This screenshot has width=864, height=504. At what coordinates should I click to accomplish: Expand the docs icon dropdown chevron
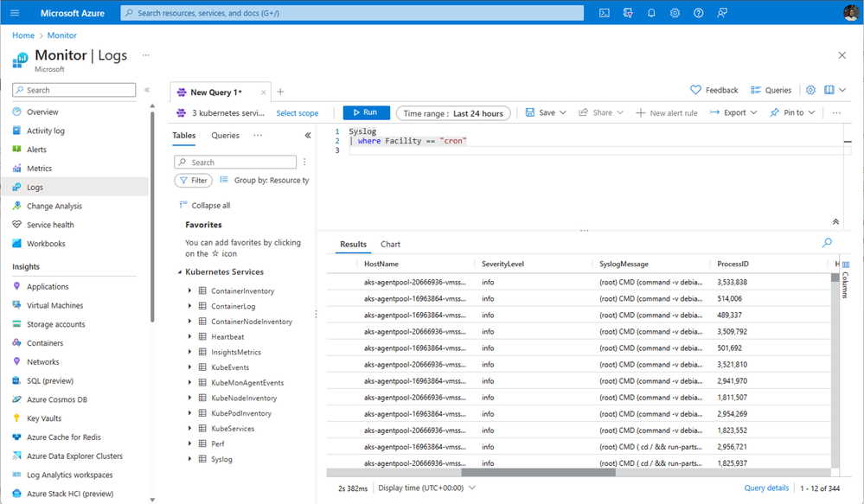pos(842,90)
